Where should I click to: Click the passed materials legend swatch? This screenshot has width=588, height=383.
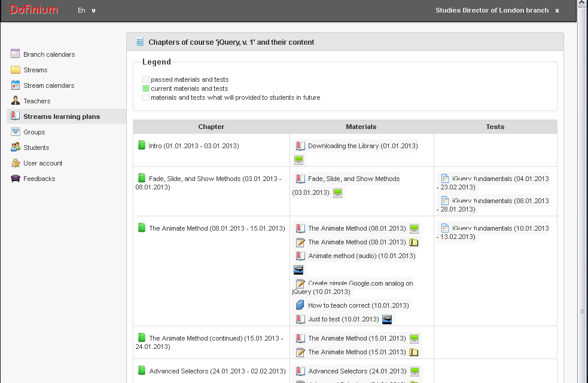point(146,79)
